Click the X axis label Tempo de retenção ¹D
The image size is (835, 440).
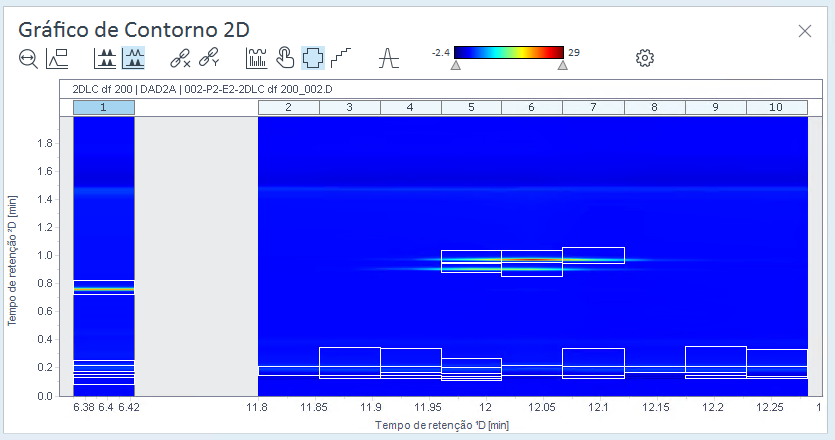point(441,425)
